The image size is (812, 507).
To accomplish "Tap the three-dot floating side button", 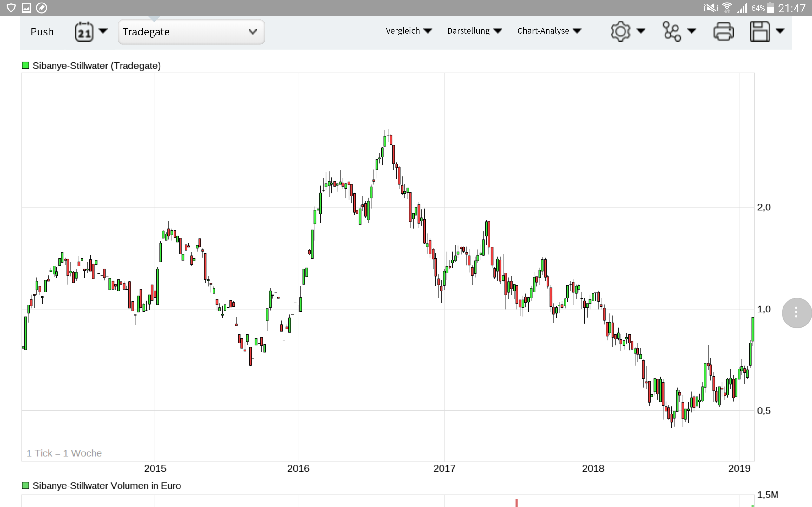I will (x=796, y=312).
